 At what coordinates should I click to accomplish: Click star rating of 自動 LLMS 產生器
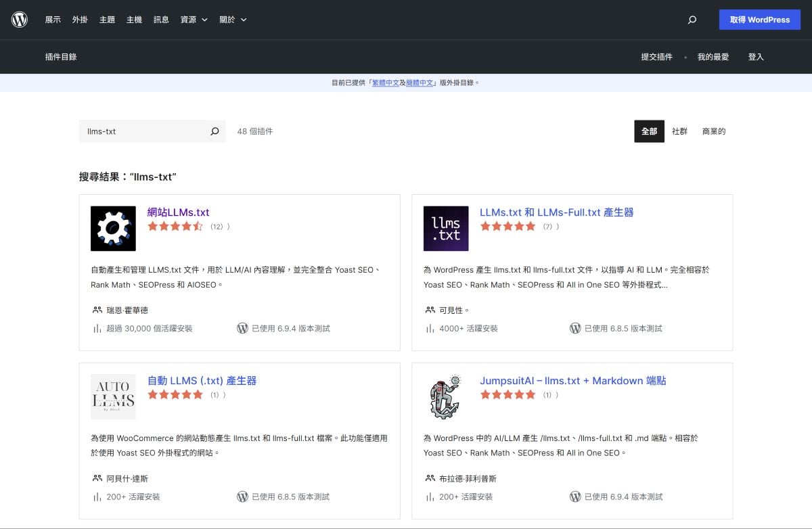click(x=175, y=394)
